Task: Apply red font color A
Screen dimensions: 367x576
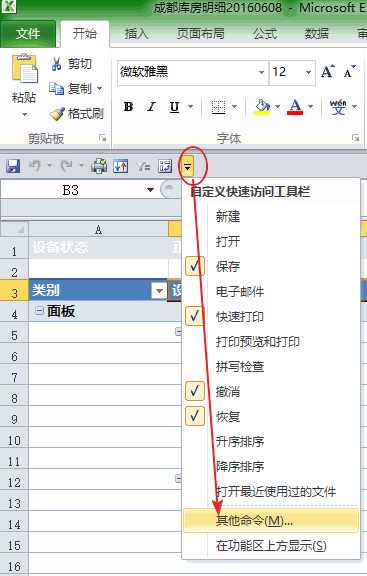Action: (295, 107)
